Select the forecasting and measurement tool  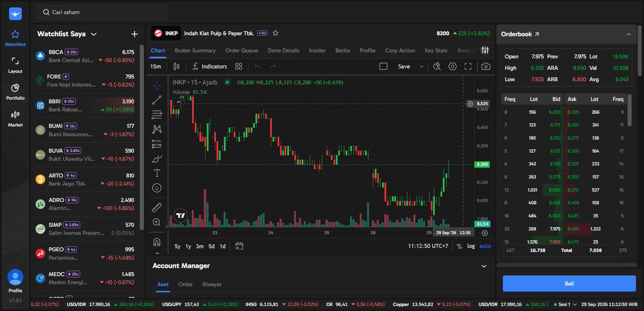157,144
